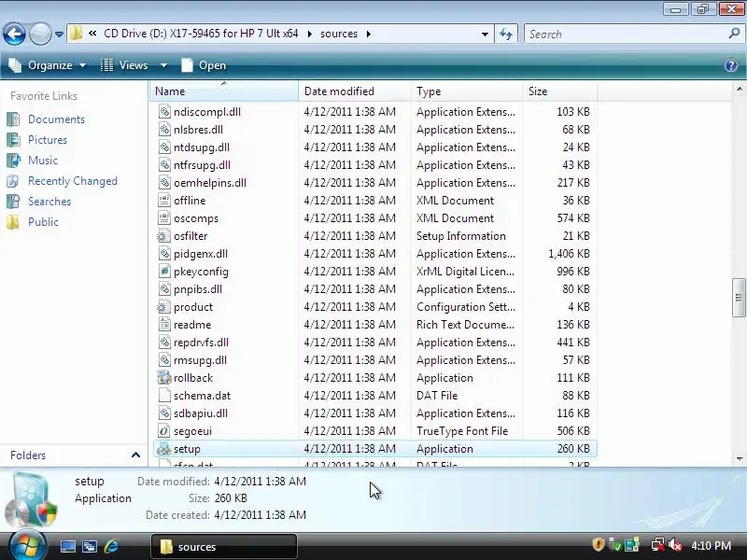Select the repdrvfs.dll file
This screenshot has height=560, width=747.
[x=201, y=343]
